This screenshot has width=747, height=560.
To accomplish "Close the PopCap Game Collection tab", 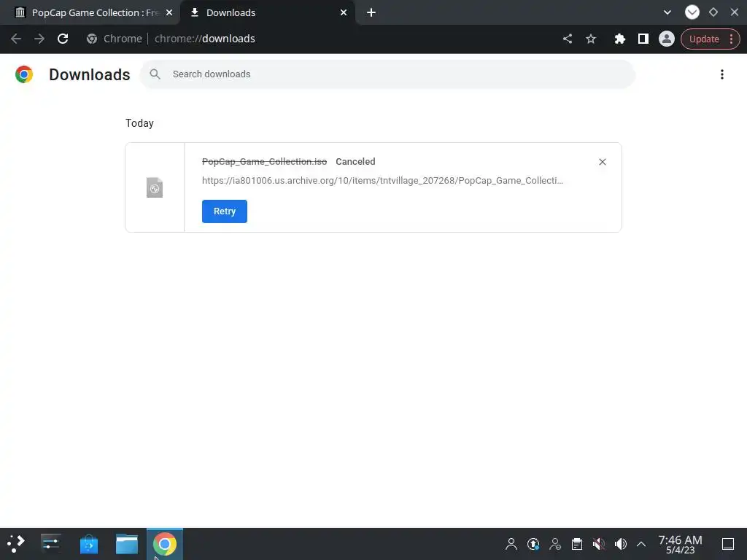I will (169, 13).
